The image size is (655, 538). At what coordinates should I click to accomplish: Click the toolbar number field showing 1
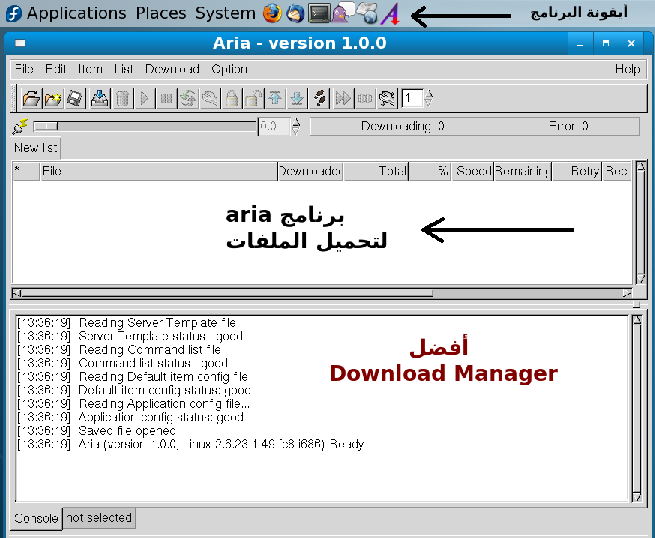tap(411, 99)
